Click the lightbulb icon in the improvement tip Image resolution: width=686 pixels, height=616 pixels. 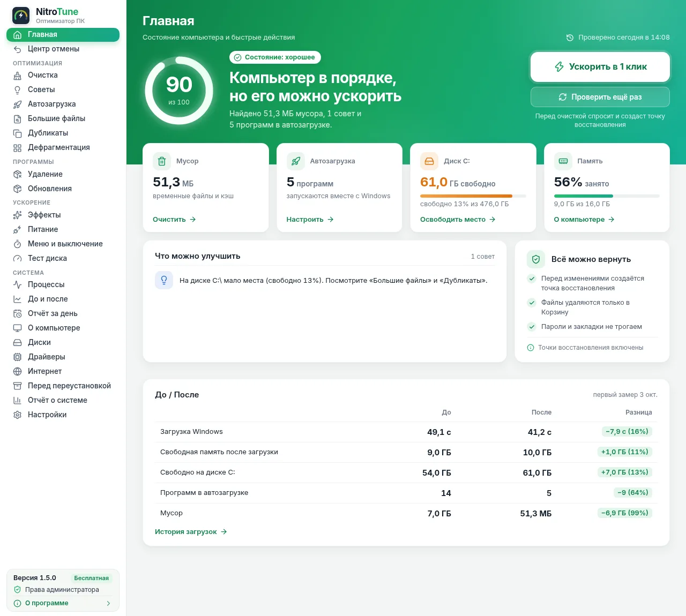click(x=164, y=280)
